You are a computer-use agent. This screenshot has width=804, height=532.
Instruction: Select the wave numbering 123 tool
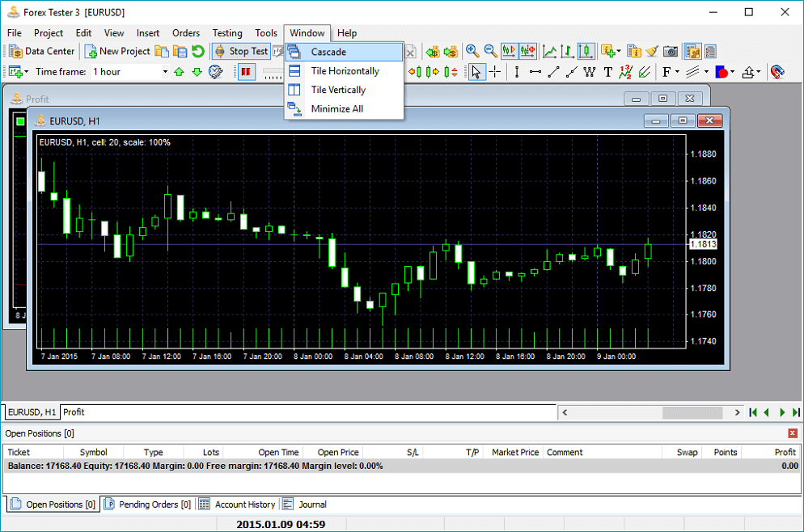point(625,72)
